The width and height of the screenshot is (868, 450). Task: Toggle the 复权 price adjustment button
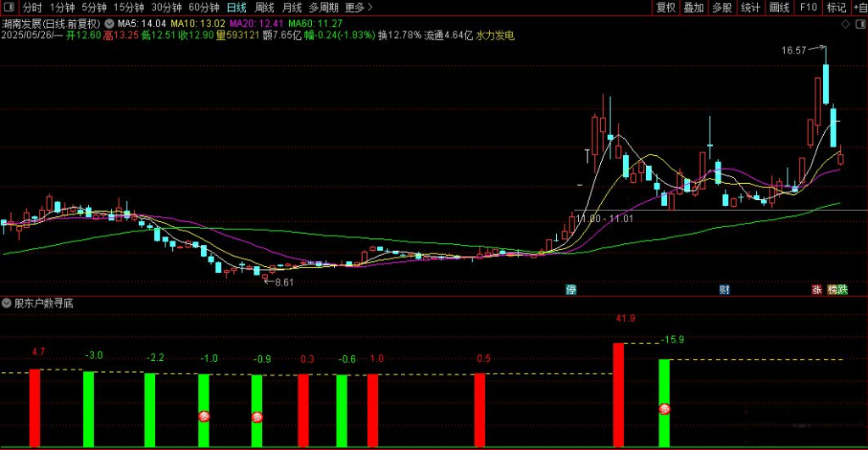(666, 8)
